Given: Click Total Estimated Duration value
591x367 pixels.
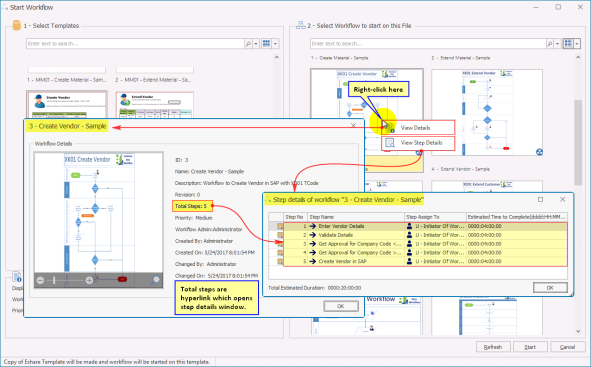Looking at the screenshot, I should point(344,288).
